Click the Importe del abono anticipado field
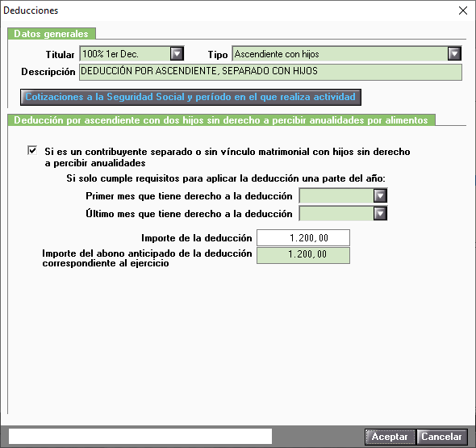Image resolution: width=476 pixels, height=448 pixels. 303,255
